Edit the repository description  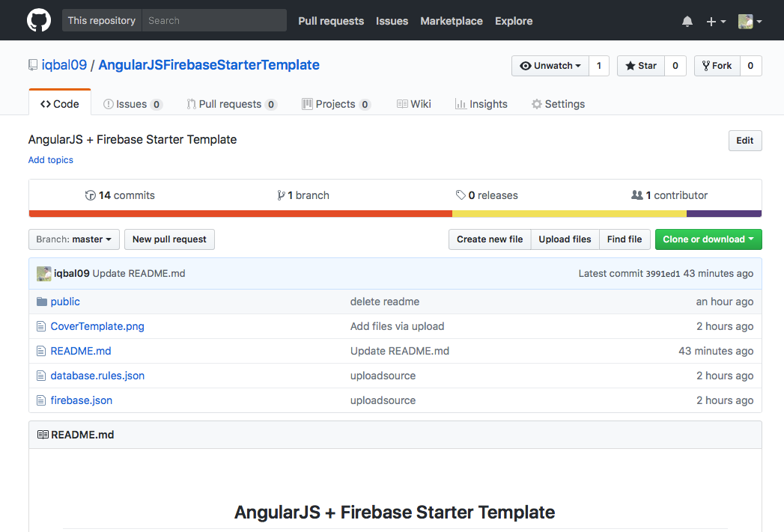(x=745, y=141)
